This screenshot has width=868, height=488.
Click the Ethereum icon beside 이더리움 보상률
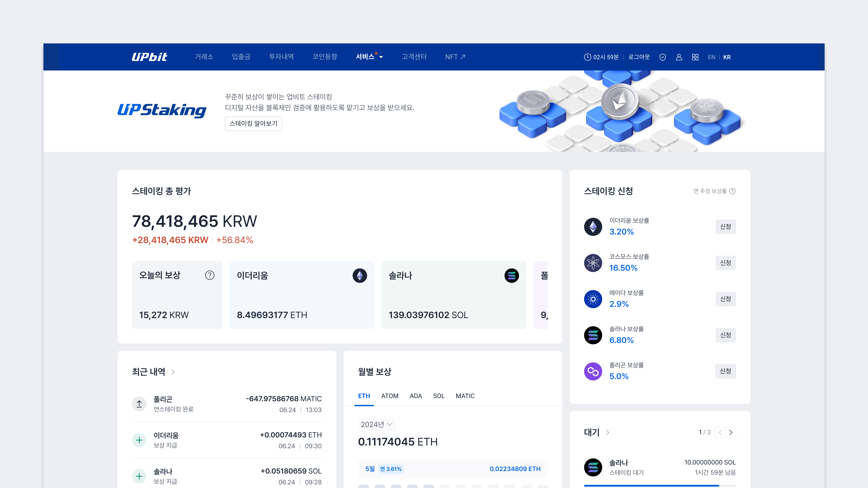[593, 227]
